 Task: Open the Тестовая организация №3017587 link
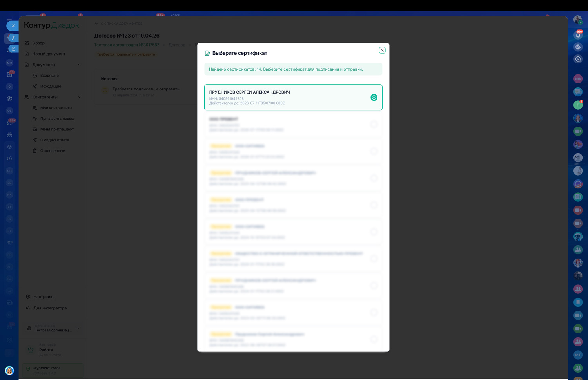click(x=127, y=45)
